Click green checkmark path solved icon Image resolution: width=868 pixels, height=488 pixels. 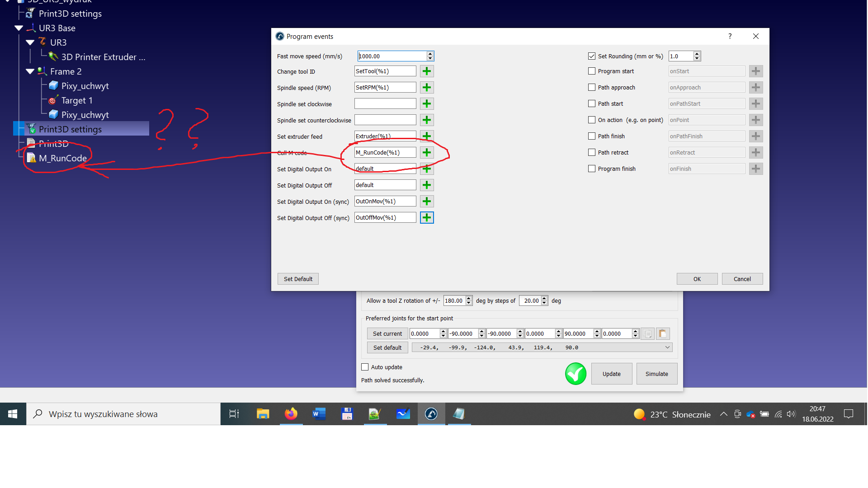576,374
